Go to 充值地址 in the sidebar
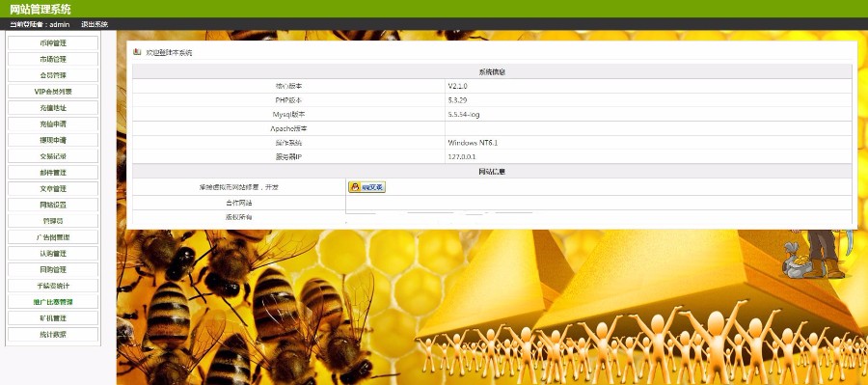 coord(53,108)
